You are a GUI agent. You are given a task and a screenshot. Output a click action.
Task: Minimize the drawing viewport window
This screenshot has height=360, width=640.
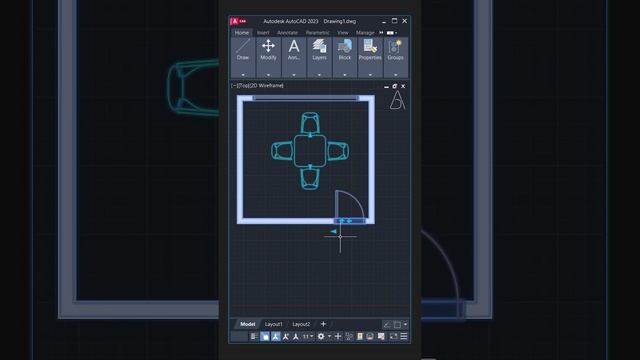click(x=386, y=87)
